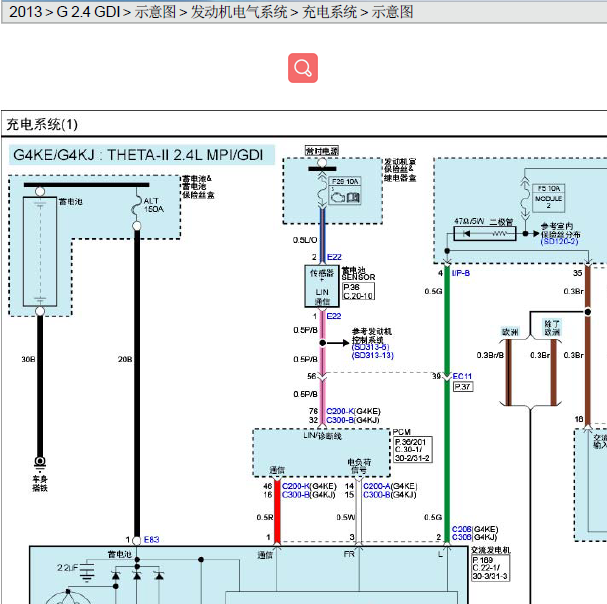Open the 发动机电气系统 breadcrumb

pyautogui.click(x=239, y=12)
